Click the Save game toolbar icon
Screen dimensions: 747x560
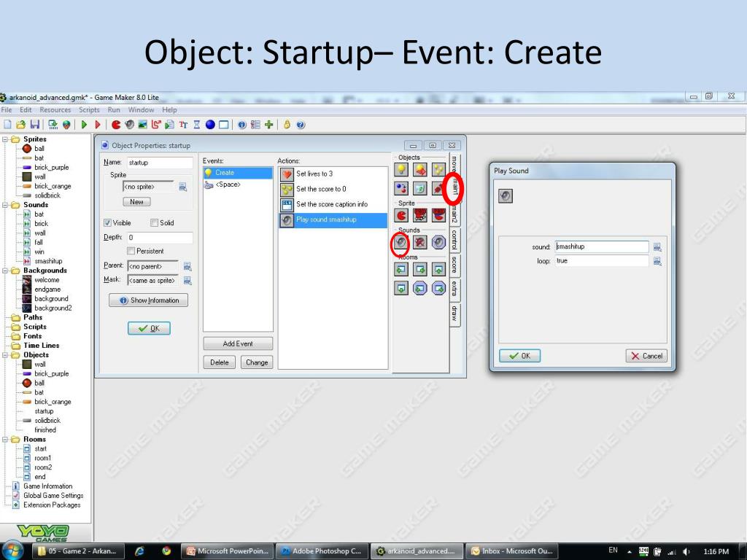point(35,125)
